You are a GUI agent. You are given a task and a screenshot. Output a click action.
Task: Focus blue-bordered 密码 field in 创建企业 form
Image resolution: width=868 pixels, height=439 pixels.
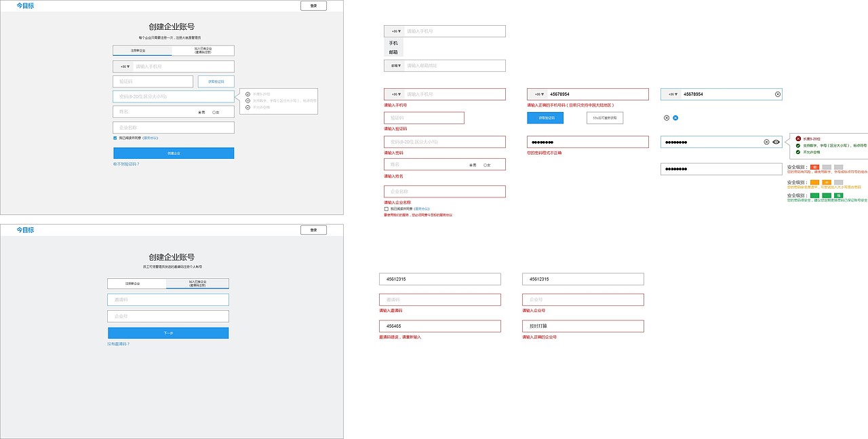coord(174,96)
